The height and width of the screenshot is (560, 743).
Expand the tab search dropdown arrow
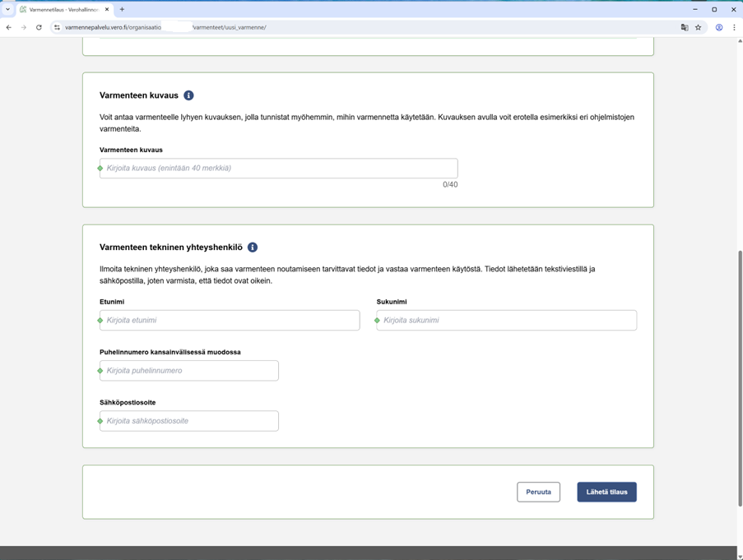pos(8,10)
